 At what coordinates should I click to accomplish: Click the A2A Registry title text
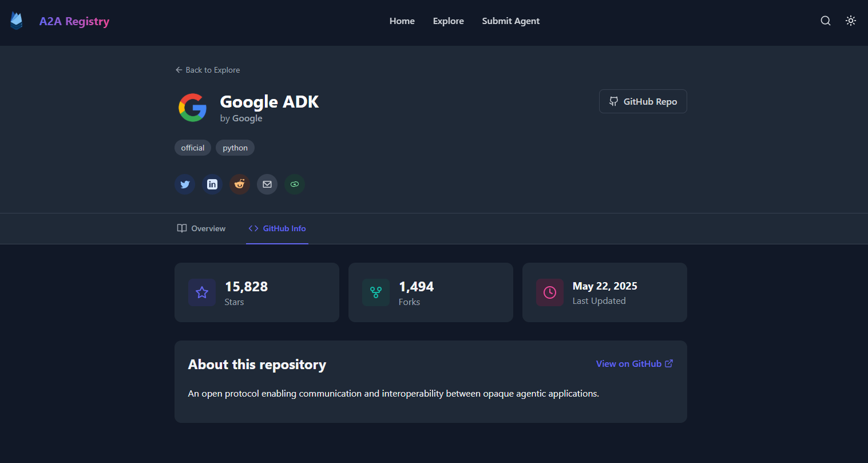pyautogui.click(x=74, y=21)
